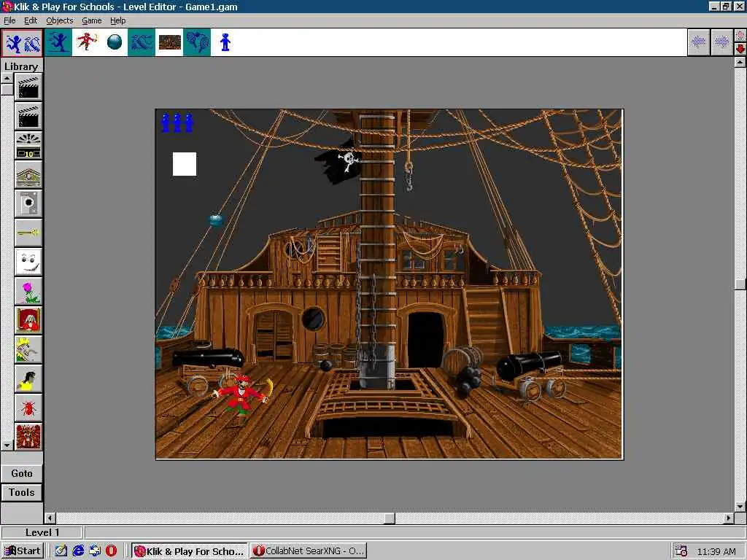The height and width of the screenshot is (560, 747).
Task: Click the Opera quick launch icon
Action: pos(111,551)
